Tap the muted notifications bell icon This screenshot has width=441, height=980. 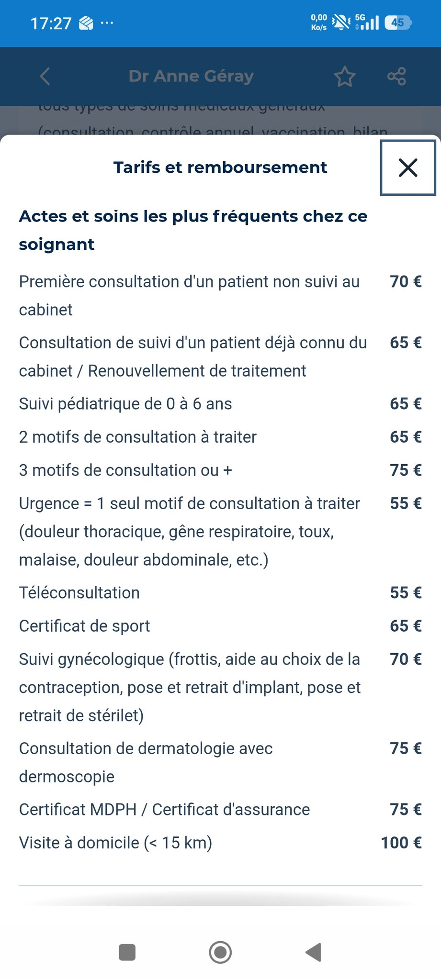(x=341, y=22)
